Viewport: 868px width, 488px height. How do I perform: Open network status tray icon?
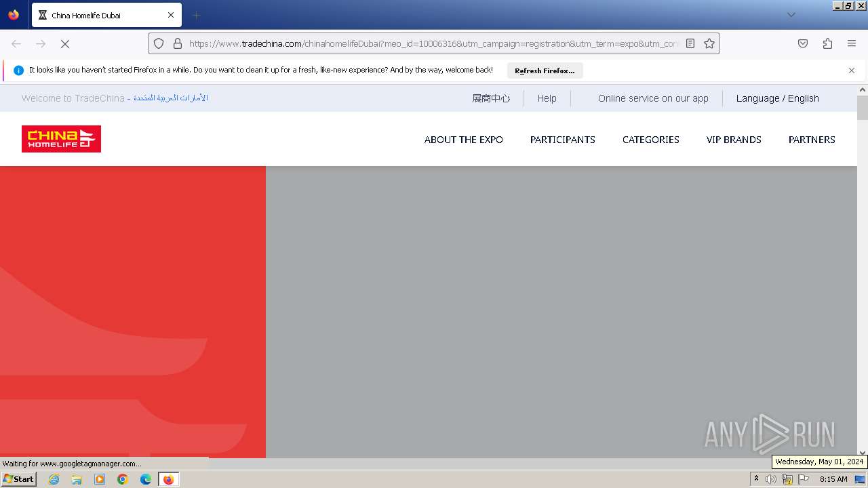pyautogui.click(x=787, y=479)
